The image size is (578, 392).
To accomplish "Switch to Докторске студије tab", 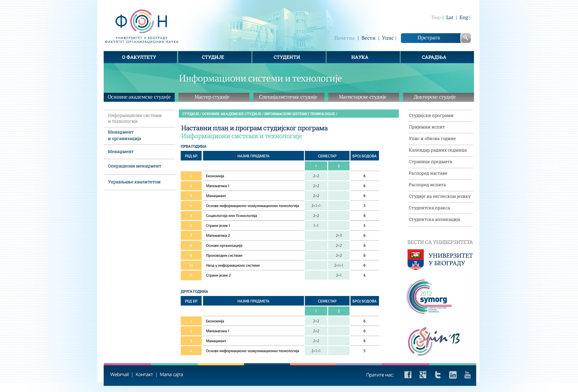I will [x=435, y=97].
